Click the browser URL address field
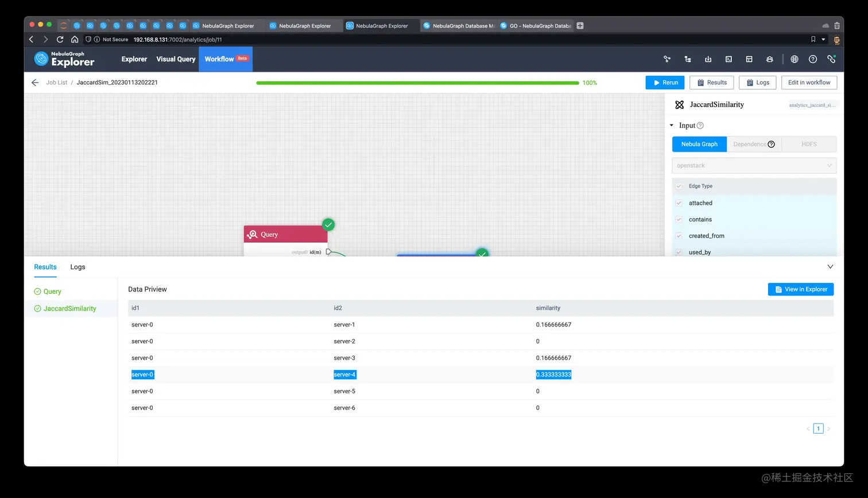 point(448,40)
